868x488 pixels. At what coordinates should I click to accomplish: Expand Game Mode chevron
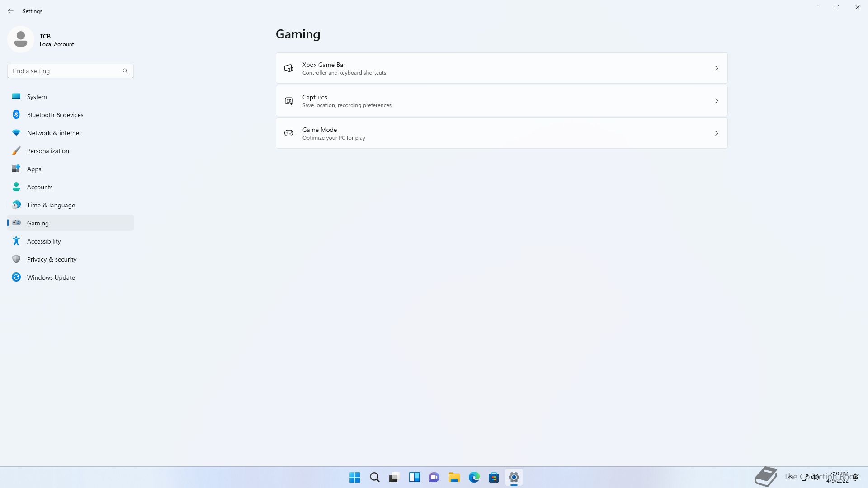(x=717, y=133)
